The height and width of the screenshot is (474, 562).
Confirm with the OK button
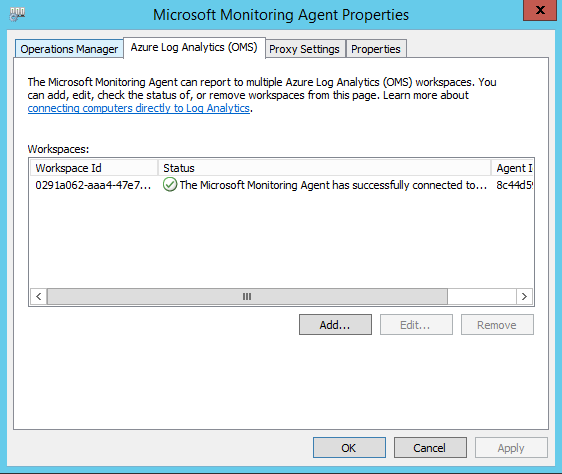tap(349, 447)
